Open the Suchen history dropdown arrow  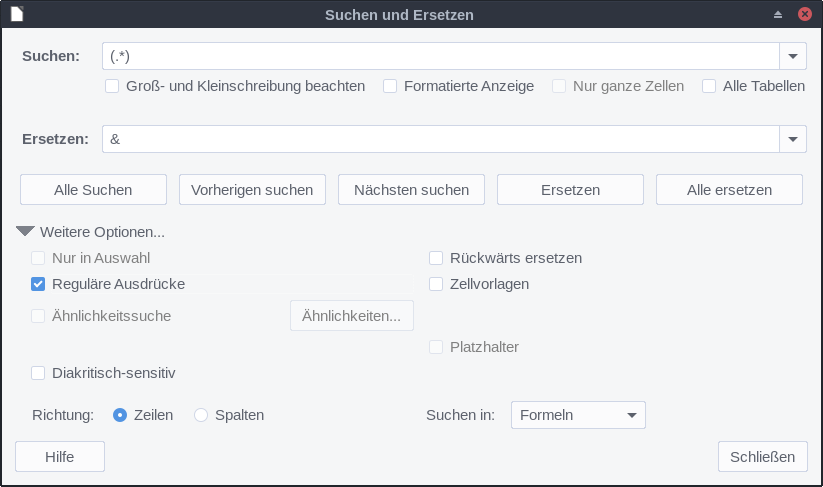(x=793, y=56)
